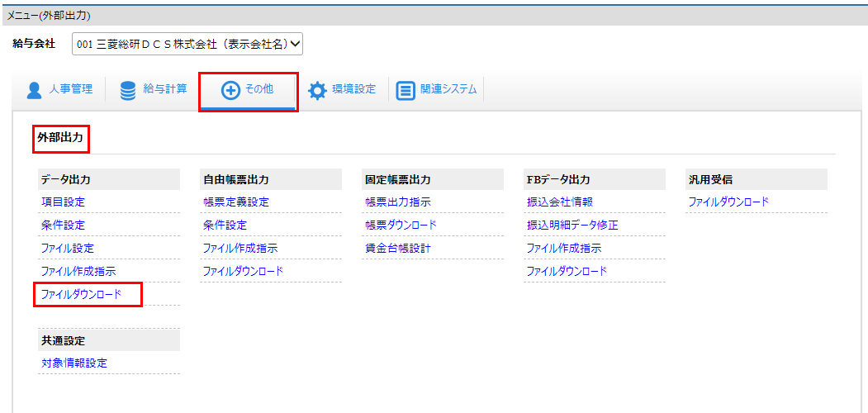Open ファイル作成指示 under 自由帳票出力

(240, 248)
